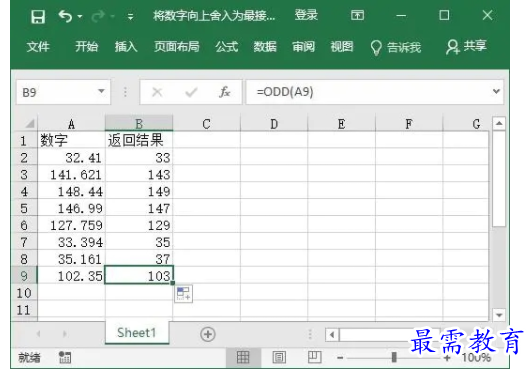Select row 10 header
This screenshot has width=532, height=373.
point(24,293)
